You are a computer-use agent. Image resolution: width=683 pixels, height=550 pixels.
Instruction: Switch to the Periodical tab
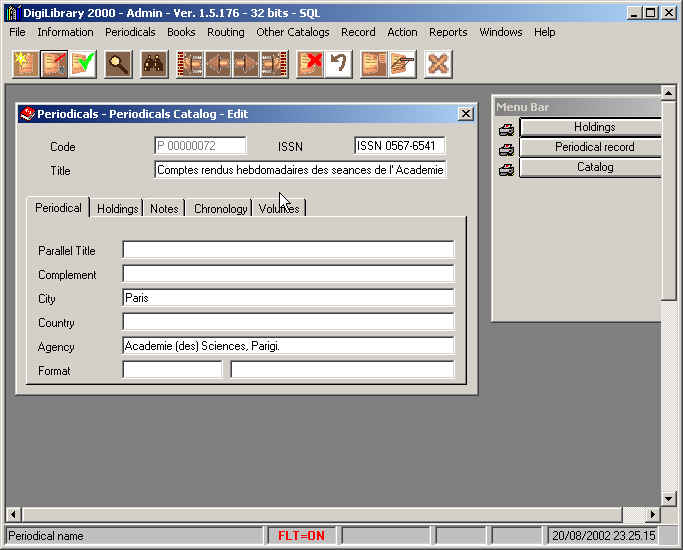[x=58, y=208]
